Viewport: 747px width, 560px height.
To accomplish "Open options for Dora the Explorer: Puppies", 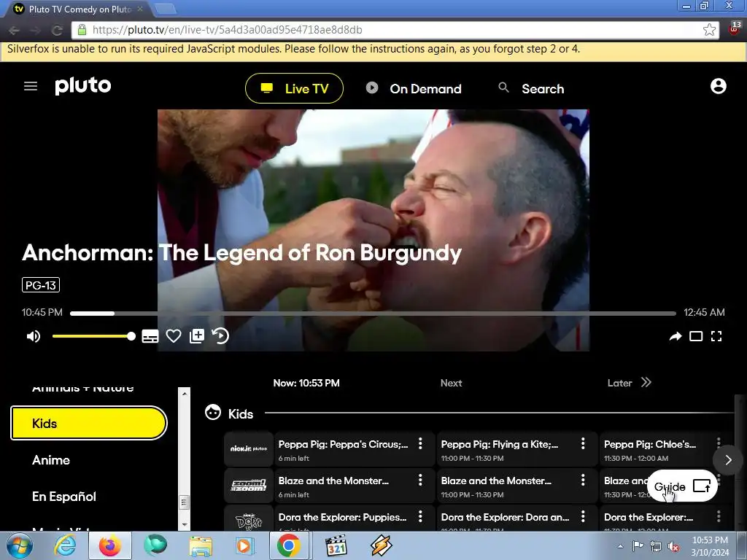I will click(420, 516).
